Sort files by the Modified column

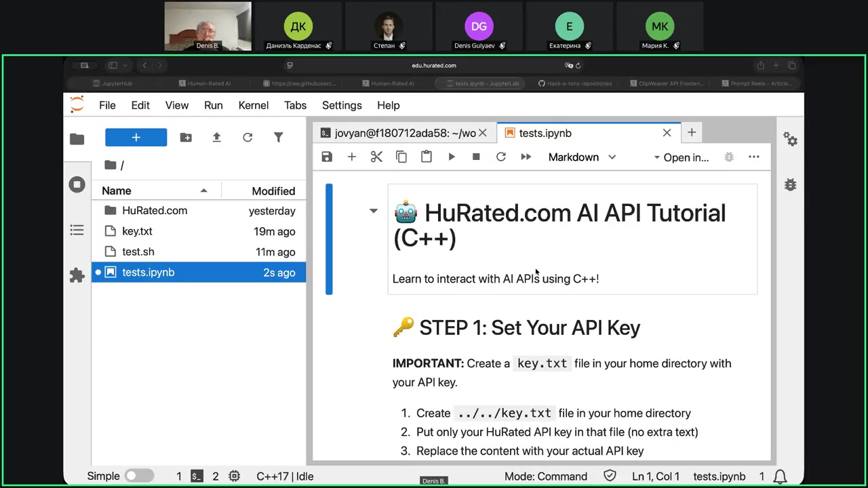click(x=273, y=191)
